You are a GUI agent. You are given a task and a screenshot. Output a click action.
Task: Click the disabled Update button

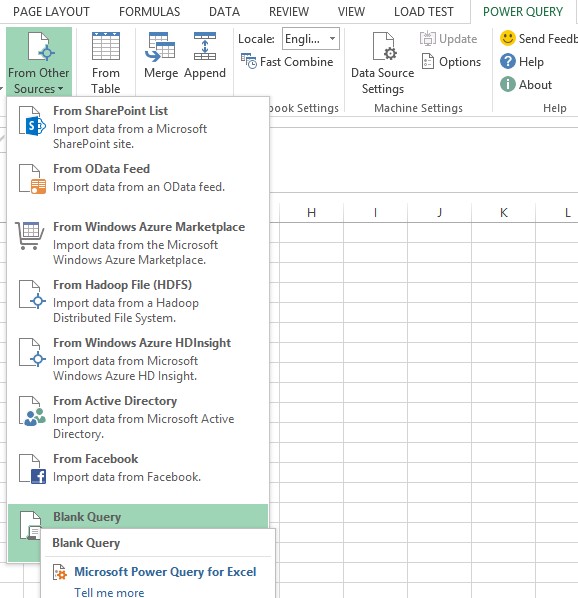click(448, 39)
